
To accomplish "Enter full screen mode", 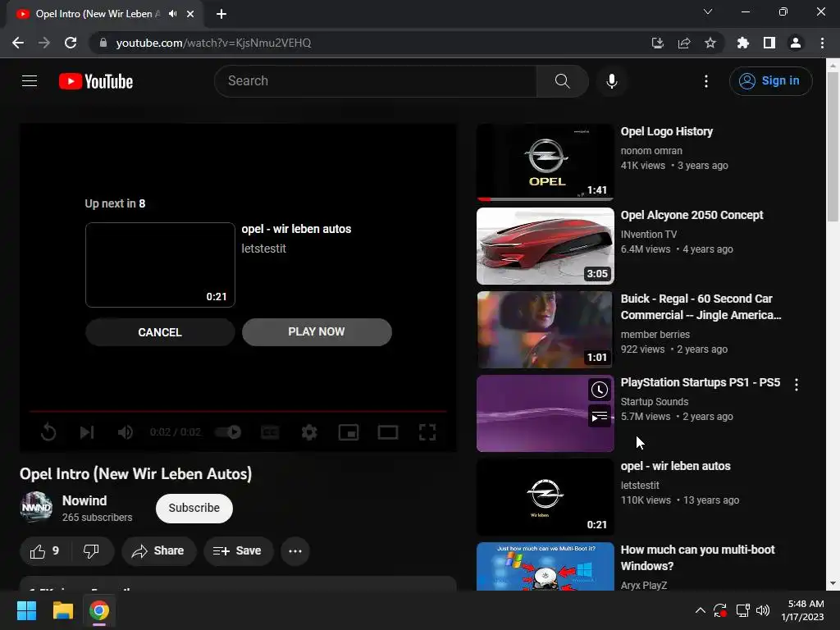I will 427,431.
